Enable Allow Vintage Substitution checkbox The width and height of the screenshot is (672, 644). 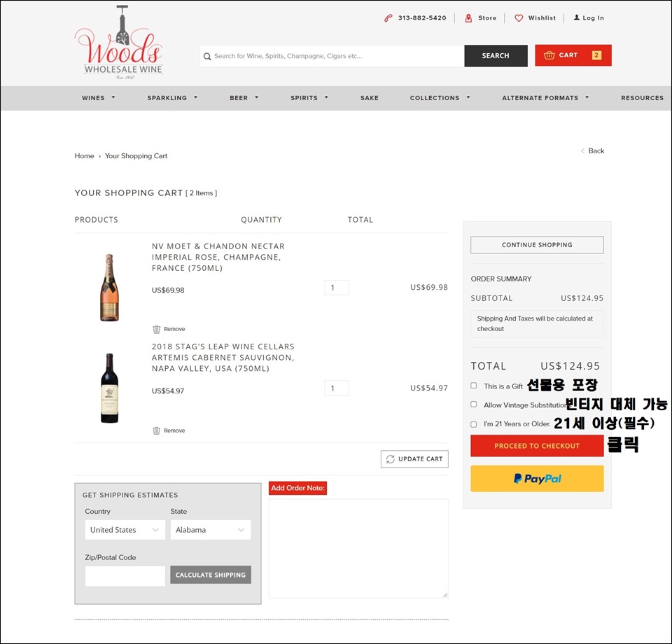[474, 405]
